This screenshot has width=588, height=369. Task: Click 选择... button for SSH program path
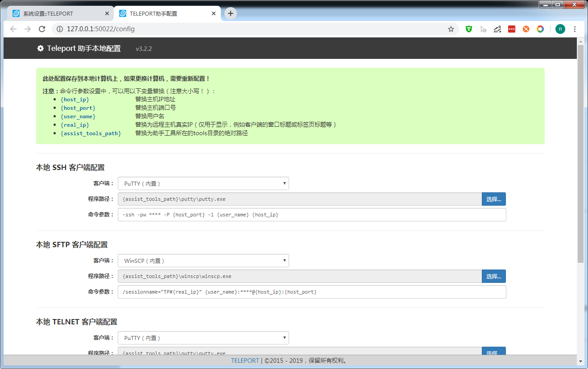point(494,199)
